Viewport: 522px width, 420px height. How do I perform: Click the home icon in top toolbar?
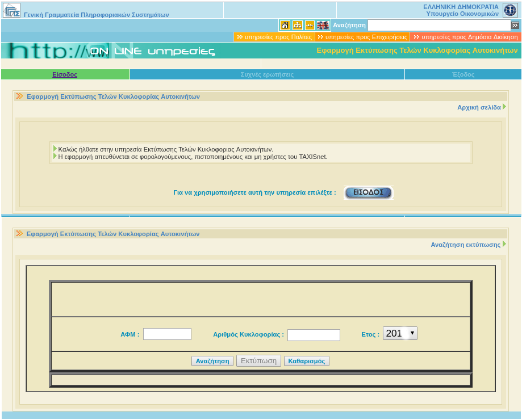click(285, 26)
